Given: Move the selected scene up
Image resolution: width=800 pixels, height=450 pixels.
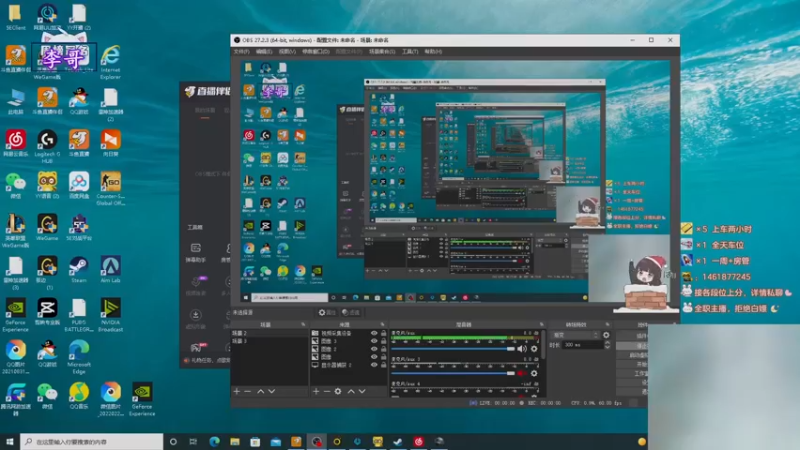Looking at the screenshot, I should [261, 391].
